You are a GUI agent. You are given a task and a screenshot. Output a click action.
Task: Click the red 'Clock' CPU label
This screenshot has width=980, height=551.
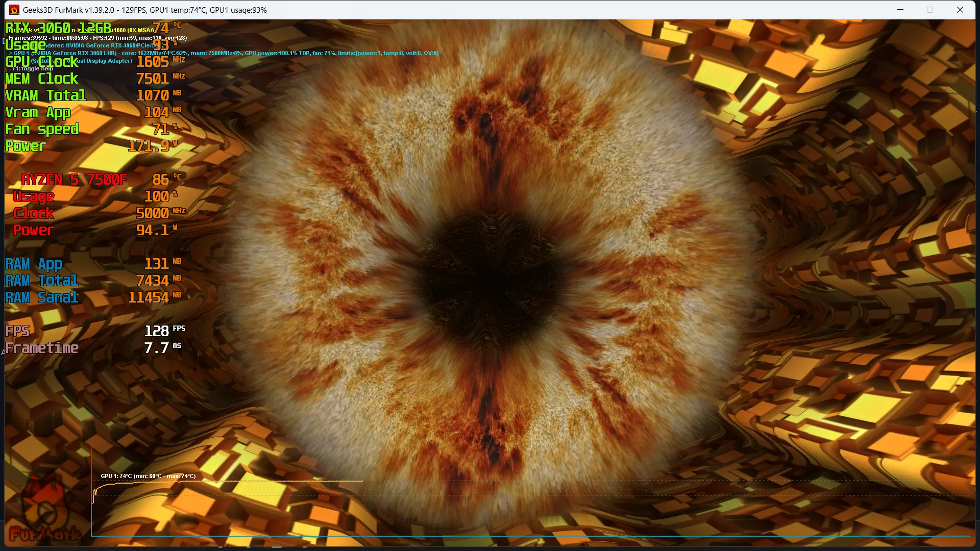pyautogui.click(x=34, y=213)
